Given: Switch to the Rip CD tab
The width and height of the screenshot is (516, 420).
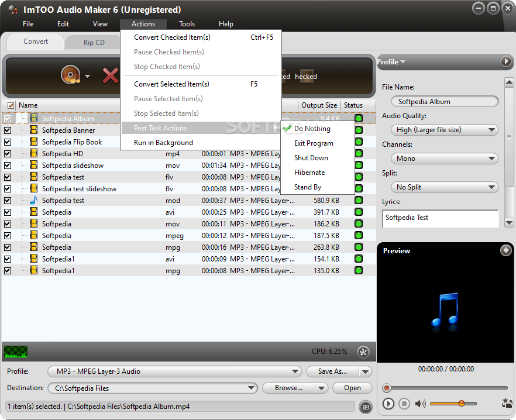Looking at the screenshot, I should pos(94,43).
